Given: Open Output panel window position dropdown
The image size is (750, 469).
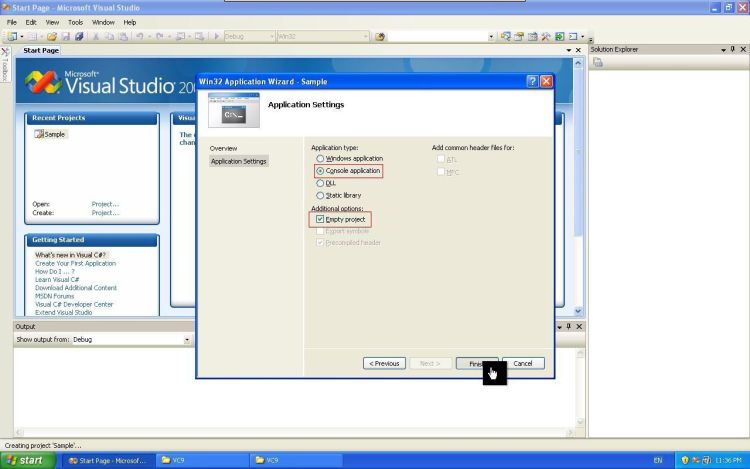Looking at the screenshot, I should click(x=559, y=327).
